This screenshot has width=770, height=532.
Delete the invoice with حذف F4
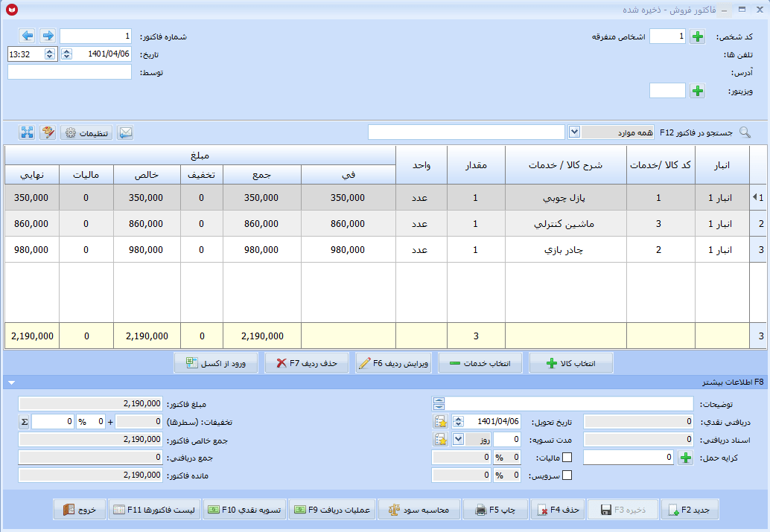[559, 510]
